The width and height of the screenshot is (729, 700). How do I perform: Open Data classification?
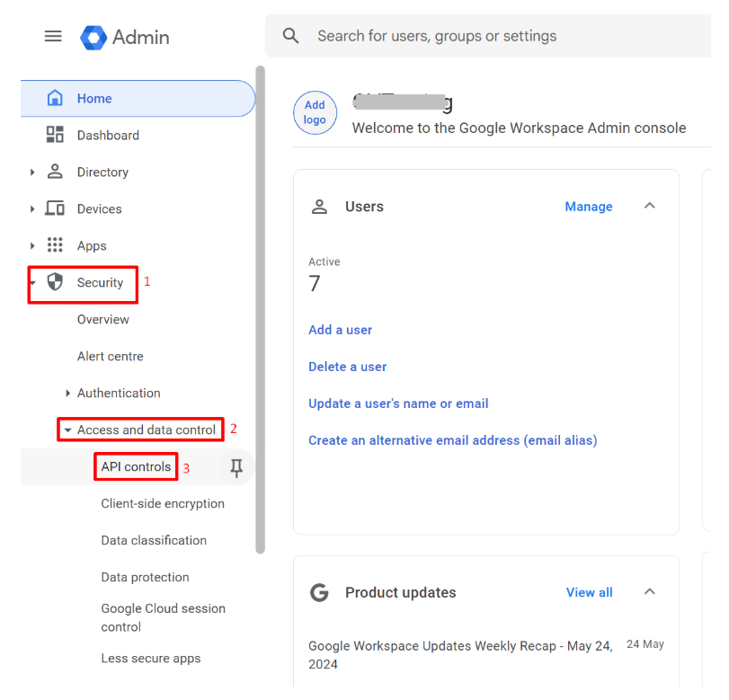(154, 540)
